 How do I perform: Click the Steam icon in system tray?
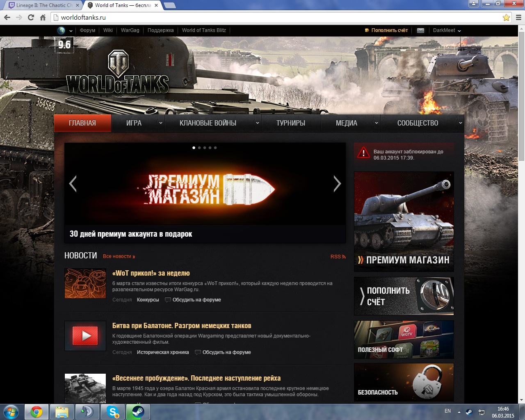coord(469,412)
